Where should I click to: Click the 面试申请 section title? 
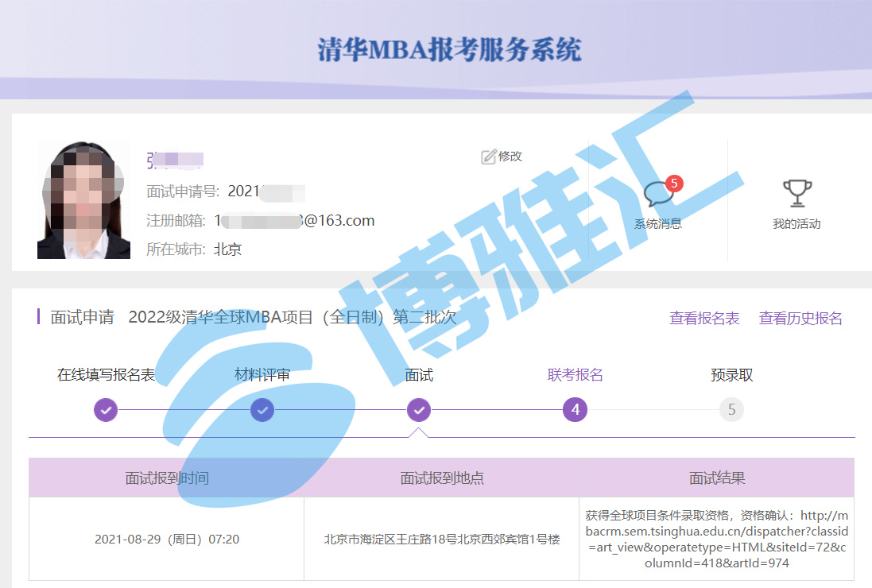(83, 317)
